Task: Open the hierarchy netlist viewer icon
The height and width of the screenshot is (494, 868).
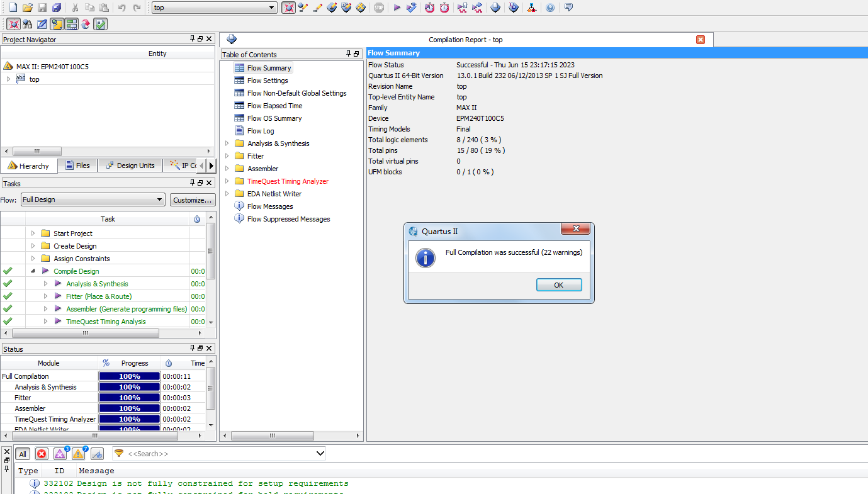Action: coord(532,8)
